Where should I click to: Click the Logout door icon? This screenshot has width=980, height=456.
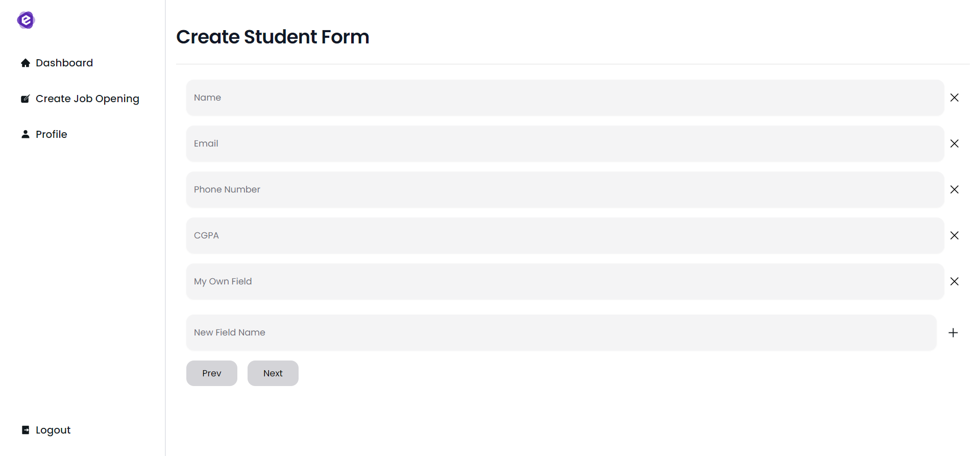coord(25,430)
